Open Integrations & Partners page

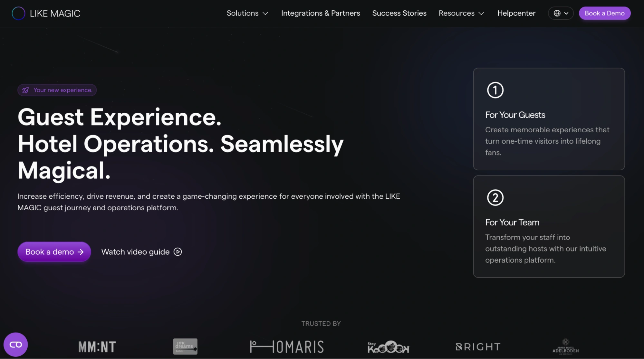coord(320,13)
